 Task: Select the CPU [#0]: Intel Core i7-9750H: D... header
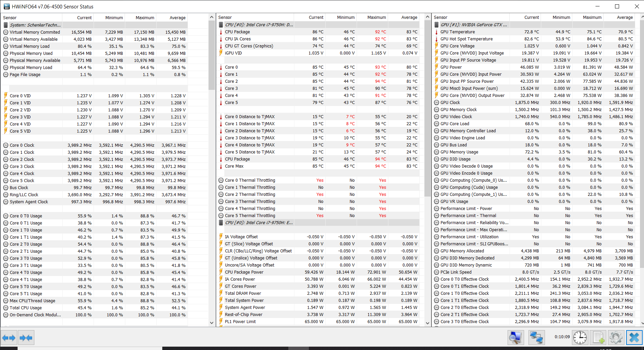318,25
